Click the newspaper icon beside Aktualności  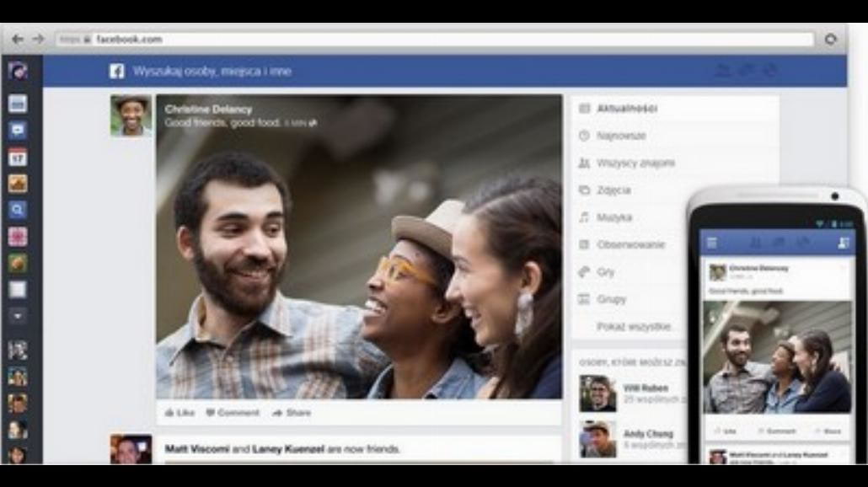(x=584, y=109)
